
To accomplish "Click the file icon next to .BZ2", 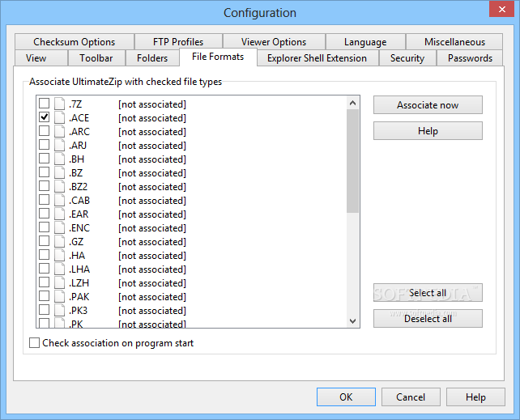I will (59, 186).
